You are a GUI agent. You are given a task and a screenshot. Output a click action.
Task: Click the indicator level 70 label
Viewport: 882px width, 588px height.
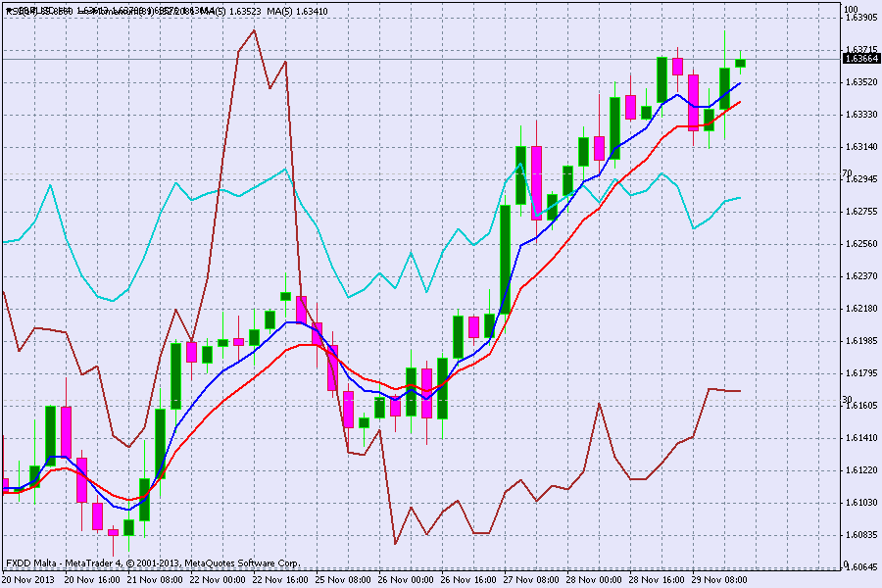point(847,173)
